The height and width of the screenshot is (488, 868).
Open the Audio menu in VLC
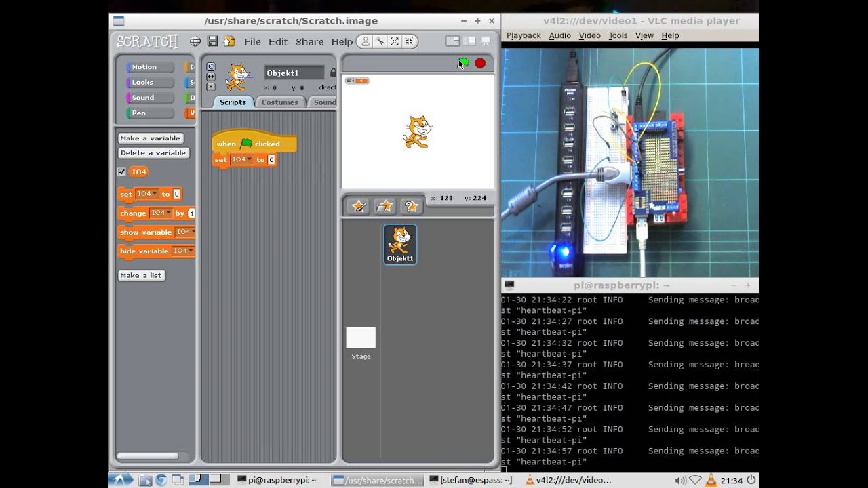point(560,35)
